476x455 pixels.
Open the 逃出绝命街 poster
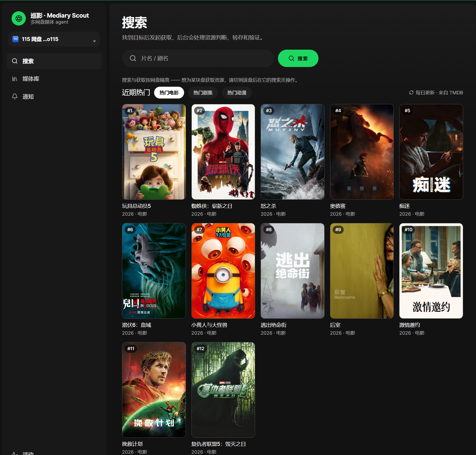(x=292, y=271)
